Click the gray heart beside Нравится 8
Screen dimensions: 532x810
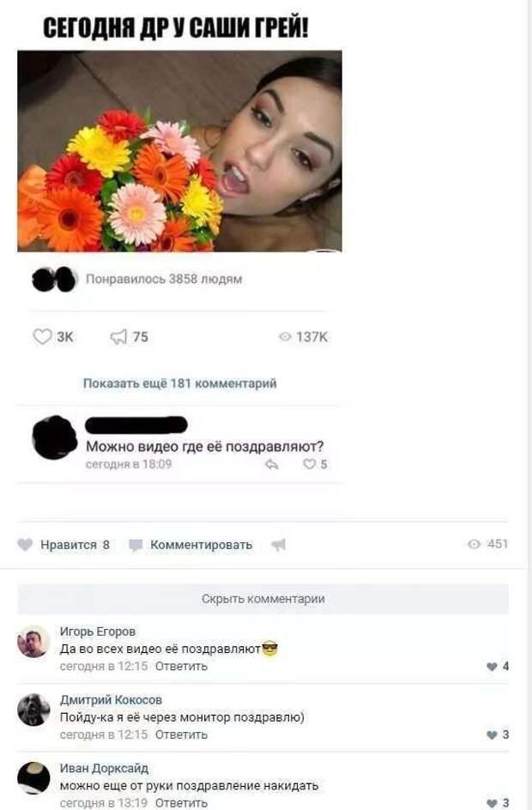click(25, 545)
